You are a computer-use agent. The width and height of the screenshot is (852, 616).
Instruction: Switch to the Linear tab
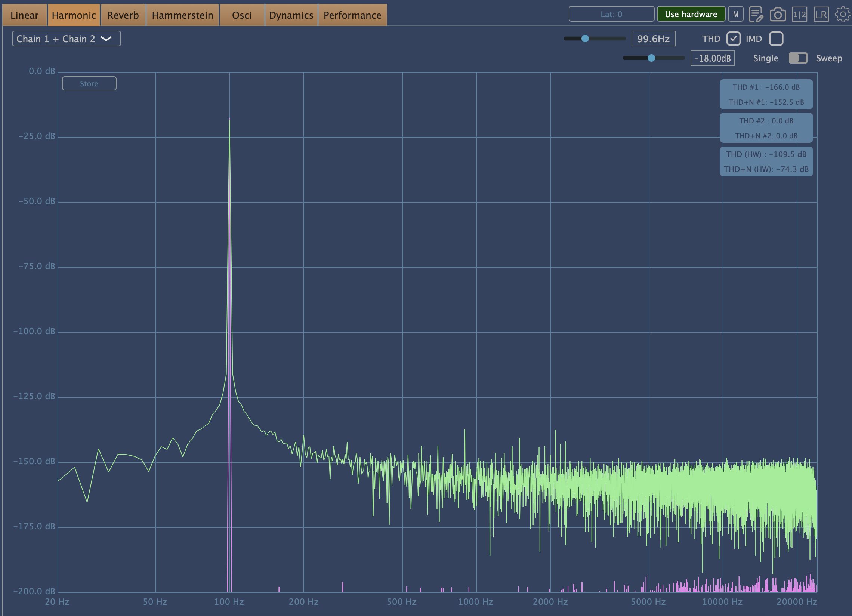(25, 15)
